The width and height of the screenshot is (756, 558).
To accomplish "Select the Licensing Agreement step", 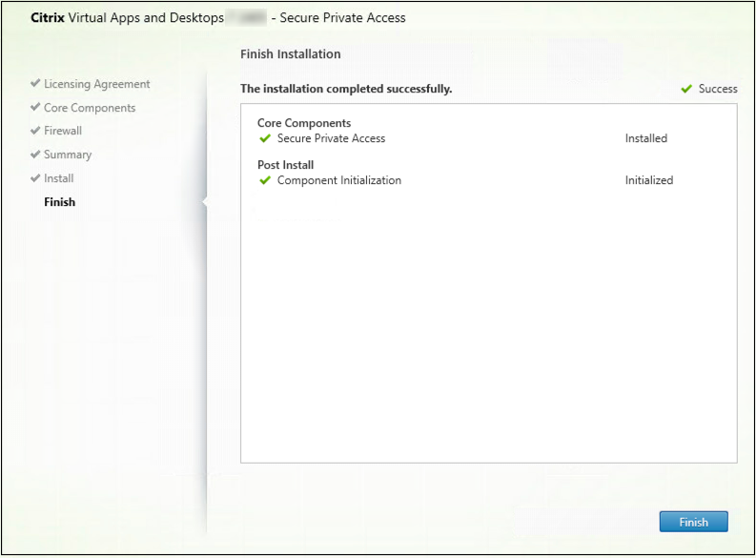I will pos(96,84).
